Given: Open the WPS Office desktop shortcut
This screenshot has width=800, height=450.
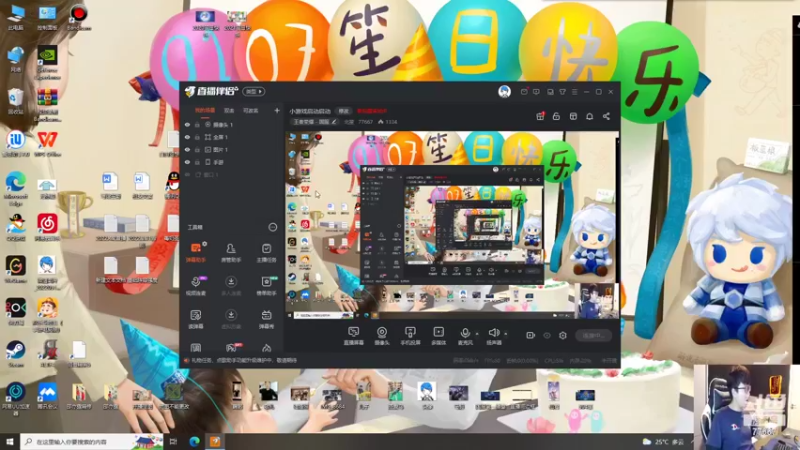Looking at the screenshot, I should (x=47, y=143).
